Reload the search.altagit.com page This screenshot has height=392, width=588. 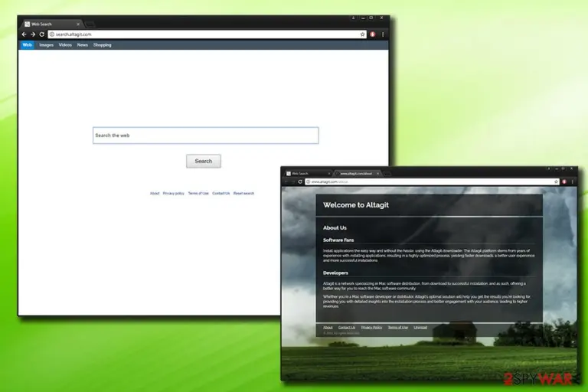pyautogui.click(x=41, y=34)
